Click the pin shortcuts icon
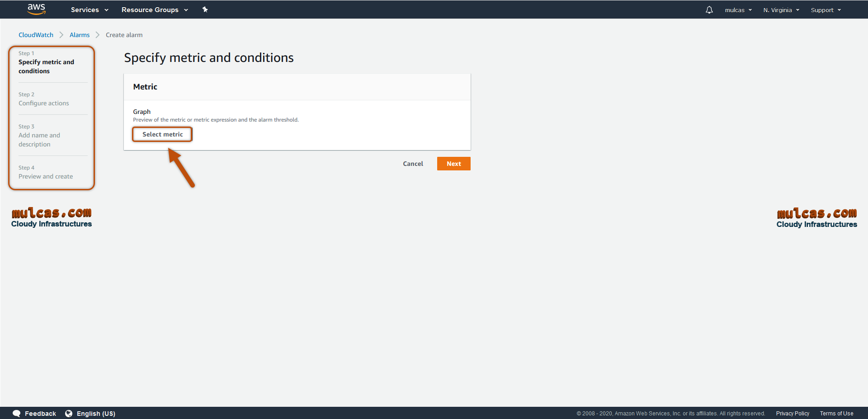 [205, 9]
